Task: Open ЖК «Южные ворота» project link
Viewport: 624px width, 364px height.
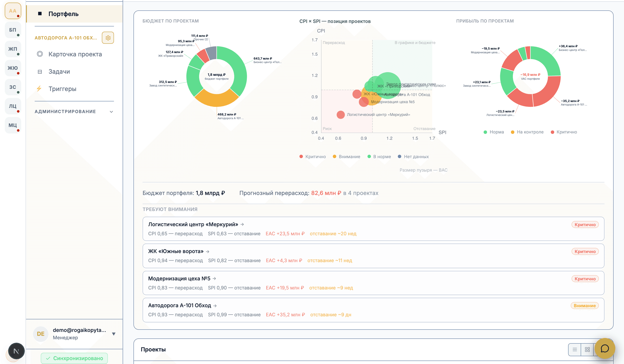Action: pos(176,251)
